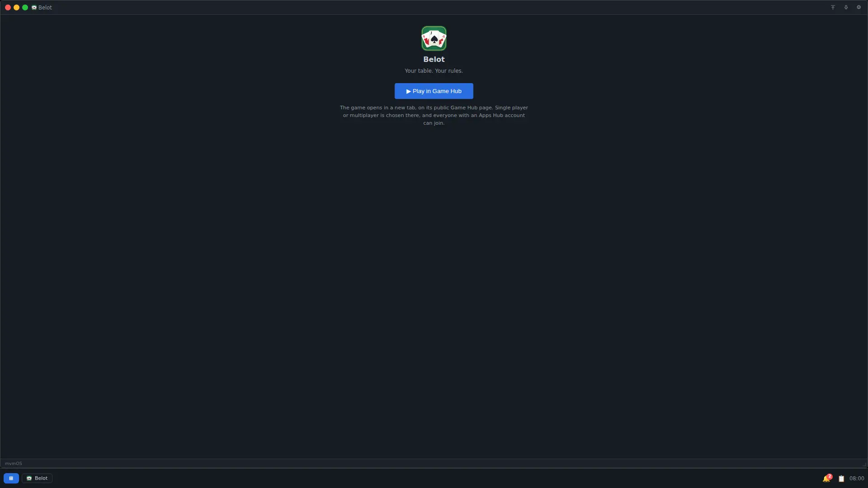
Task: Pin the Belot window with the pin icon
Action: pyautogui.click(x=846, y=7)
